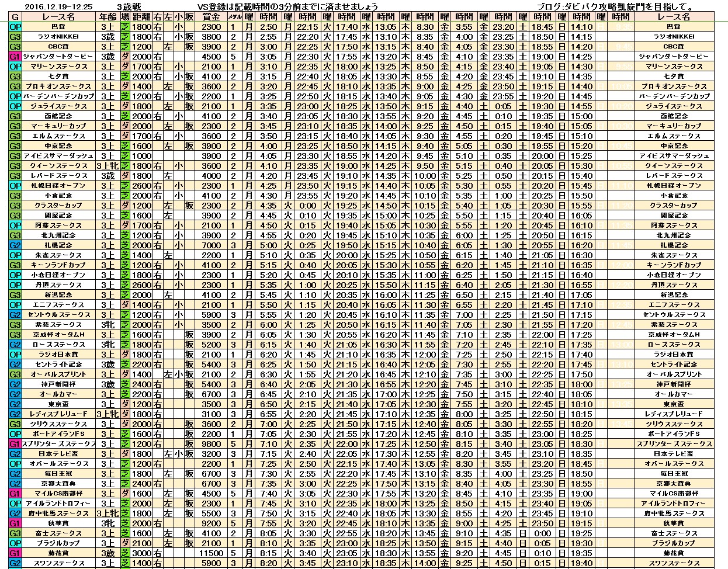Select the Monday time '5:00' in 札幌記念 row
The image size is (728, 569).
point(269,245)
